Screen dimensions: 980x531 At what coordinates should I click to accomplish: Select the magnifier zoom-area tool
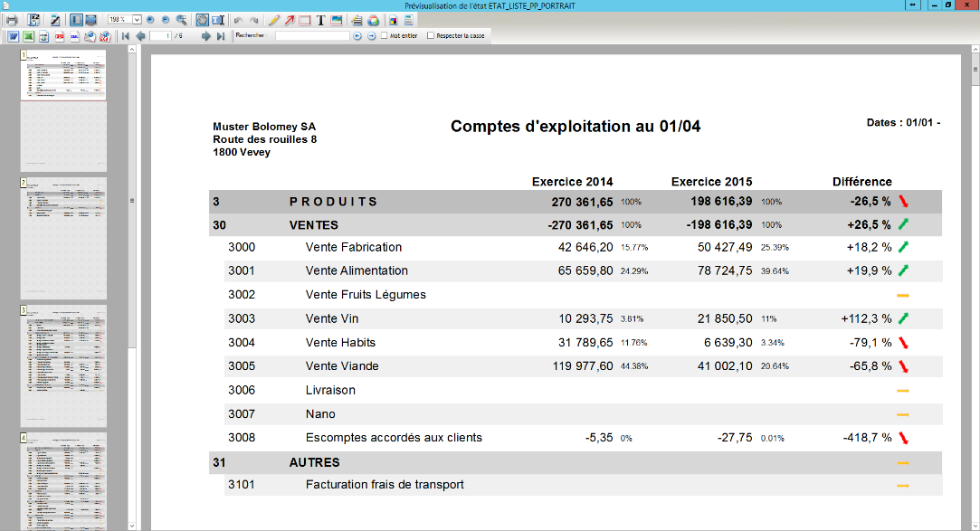point(181,20)
